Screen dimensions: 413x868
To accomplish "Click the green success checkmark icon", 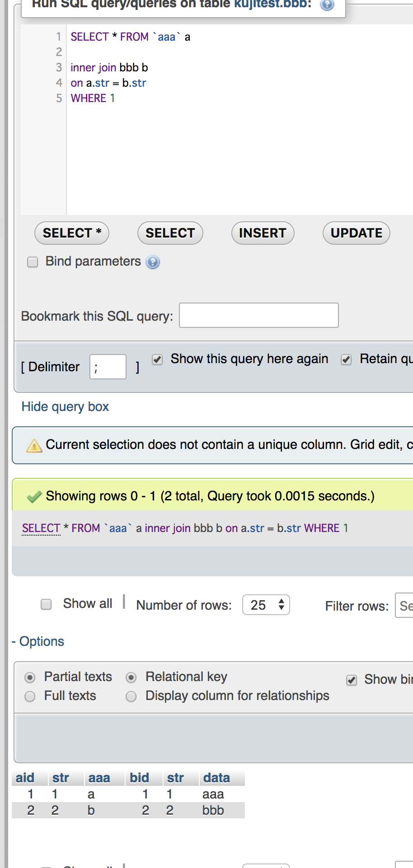I will pos(34,497).
